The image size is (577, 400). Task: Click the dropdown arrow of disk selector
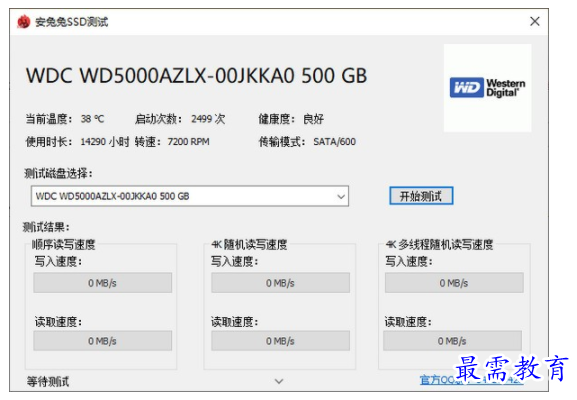pos(341,197)
